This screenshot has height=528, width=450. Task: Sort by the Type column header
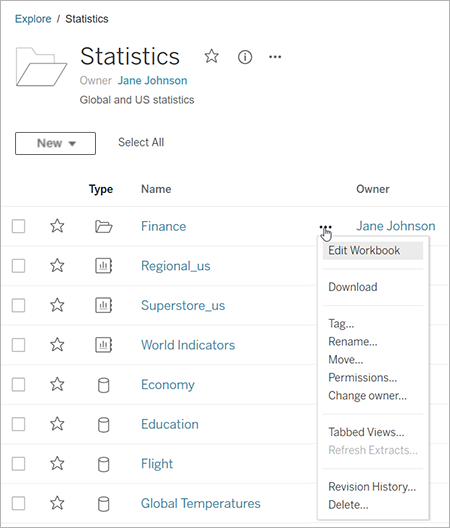tap(101, 190)
